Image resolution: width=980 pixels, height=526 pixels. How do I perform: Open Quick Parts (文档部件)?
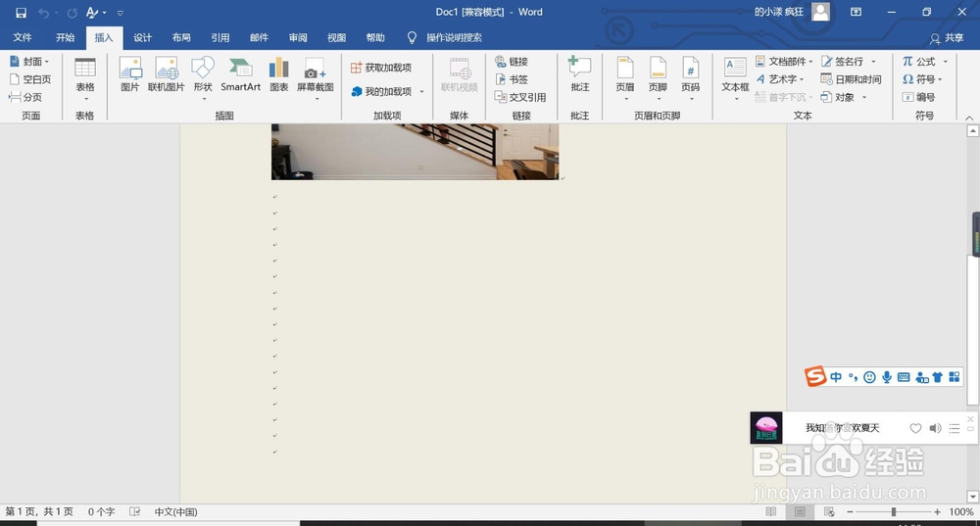[x=784, y=62]
